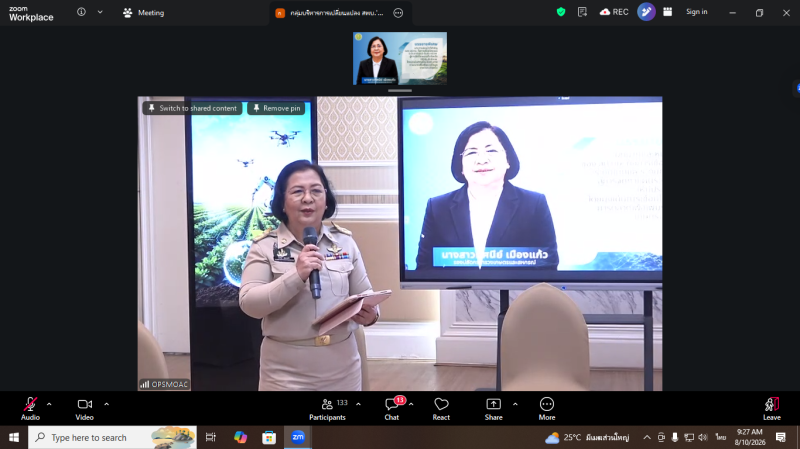Open meeting info icon
The width and height of the screenshot is (800, 449).
[x=81, y=12]
